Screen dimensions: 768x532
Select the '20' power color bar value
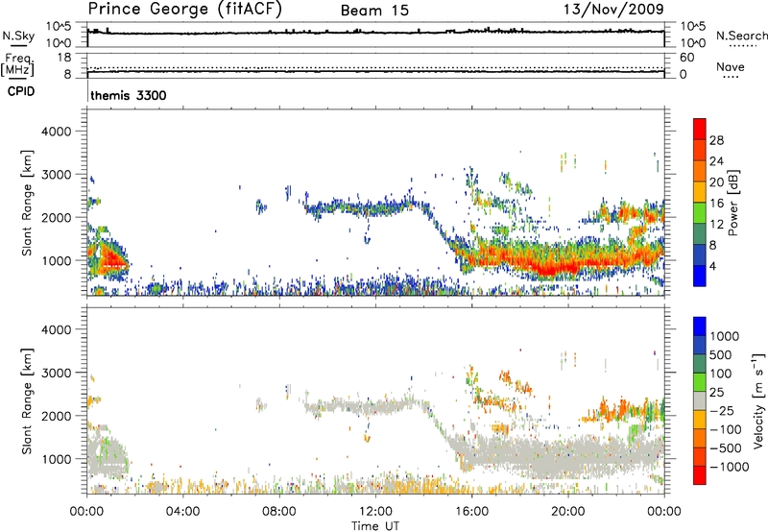pyautogui.click(x=716, y=182)
